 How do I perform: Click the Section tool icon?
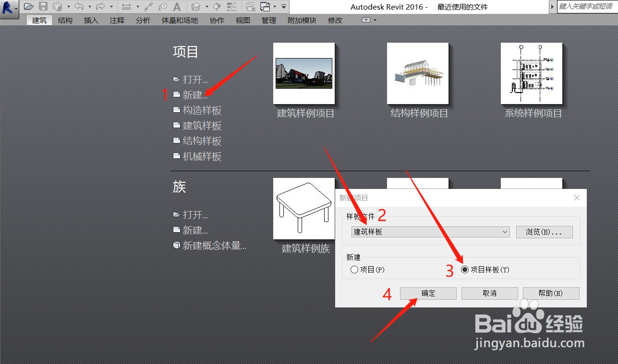217,6
